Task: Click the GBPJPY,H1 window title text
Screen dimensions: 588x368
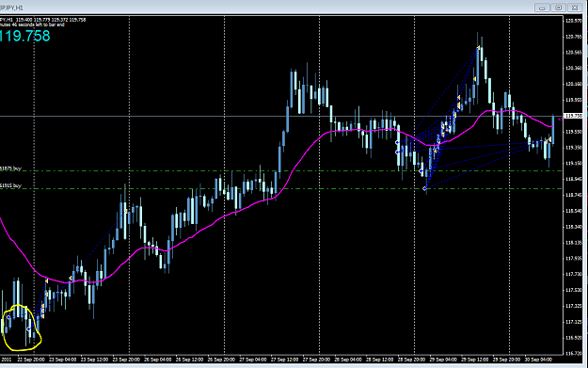Action: (11, 8)
